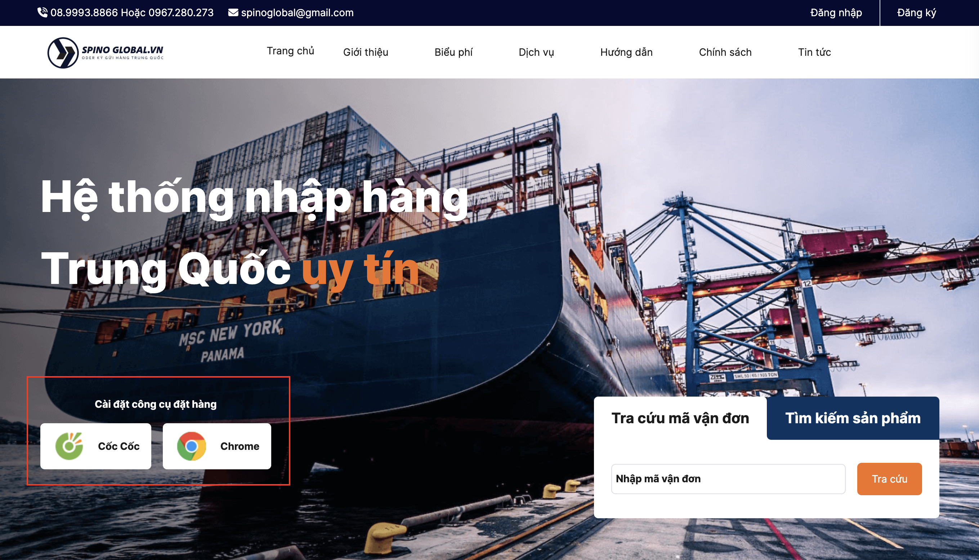Click the Chrome browser icon
This screenshot has height=560, width=979.
pyautogui.click(x=191, y=446)
